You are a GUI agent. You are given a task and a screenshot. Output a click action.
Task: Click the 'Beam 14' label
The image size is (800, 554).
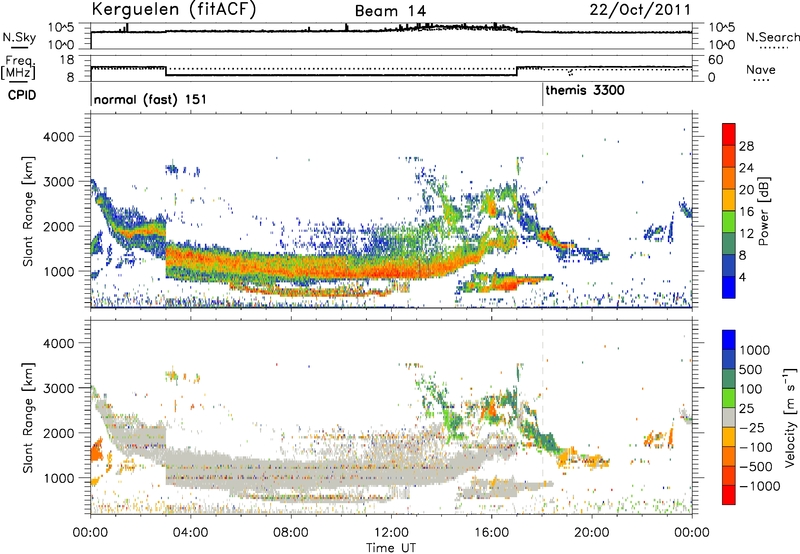point(390,11)
